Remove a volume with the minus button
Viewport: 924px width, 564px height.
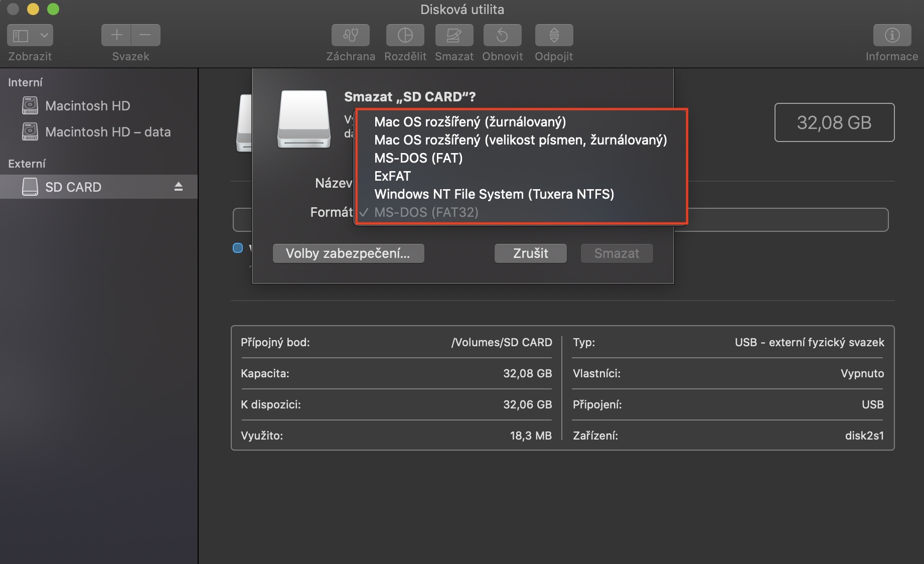145,35
